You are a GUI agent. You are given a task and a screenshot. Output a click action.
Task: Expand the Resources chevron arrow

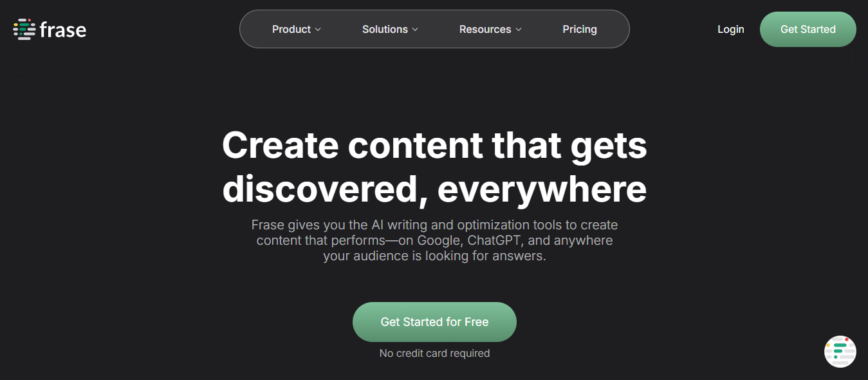519,30
